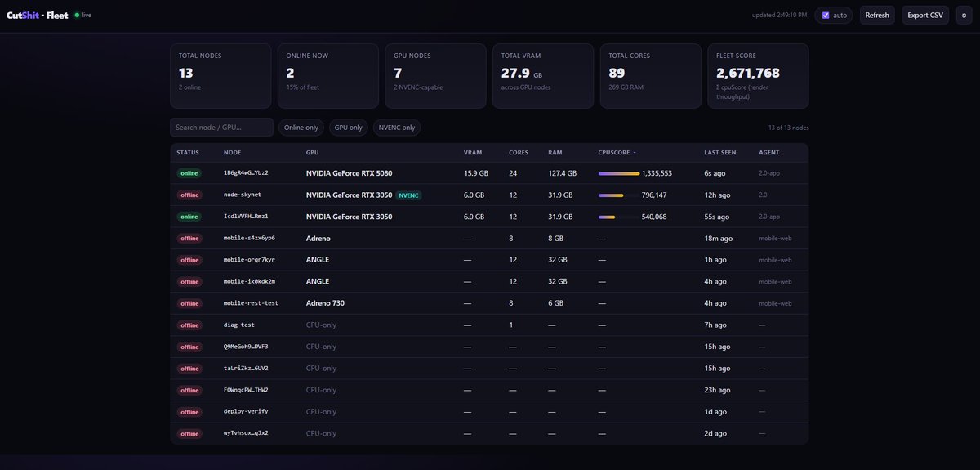Open the Total Cores summary card
Viewport: 980px width, 470px height.
pyautogui.click(x=651, y=76)
